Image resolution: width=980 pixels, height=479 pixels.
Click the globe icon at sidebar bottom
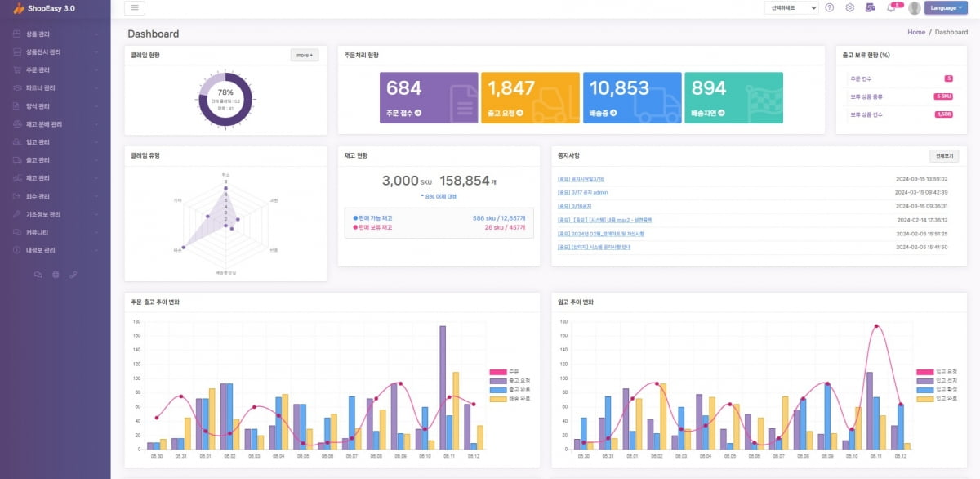coord(56,275)
